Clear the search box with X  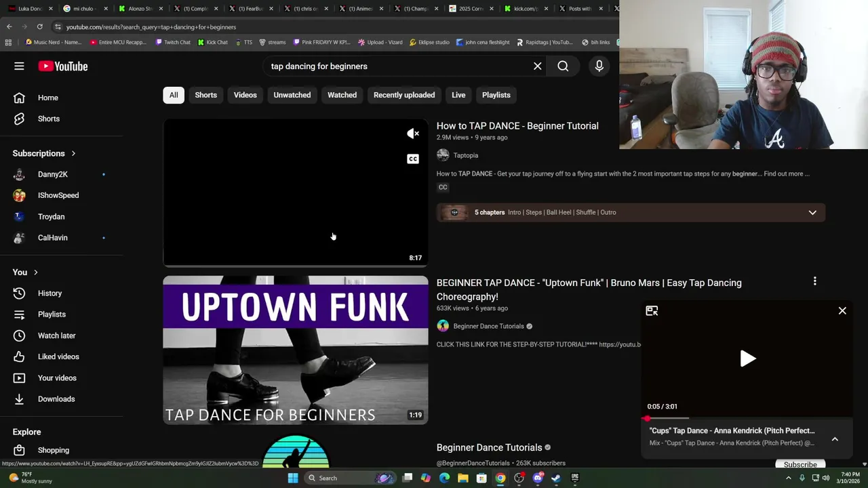(538, 66)
